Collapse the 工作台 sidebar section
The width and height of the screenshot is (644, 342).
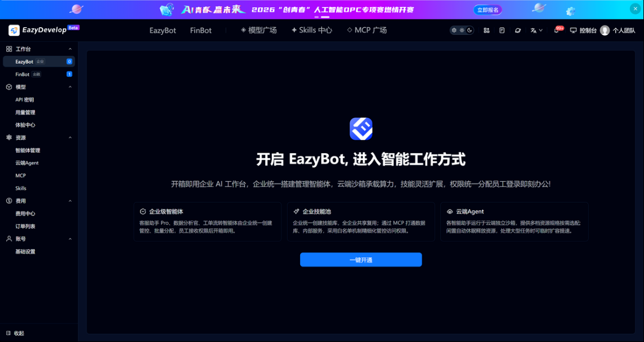70,49
